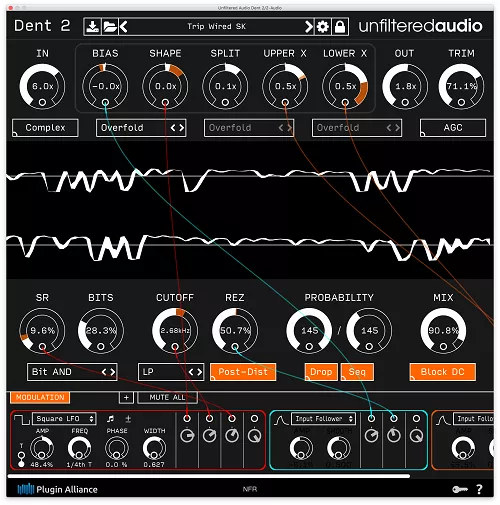
Task: Toggle the Seq probability button
Action: 357,372
